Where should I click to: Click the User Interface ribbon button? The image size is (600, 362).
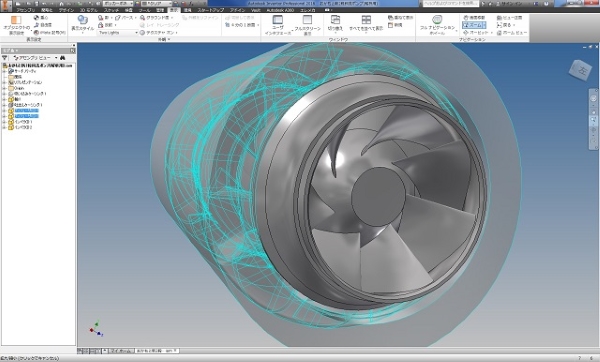click(277, 25)
